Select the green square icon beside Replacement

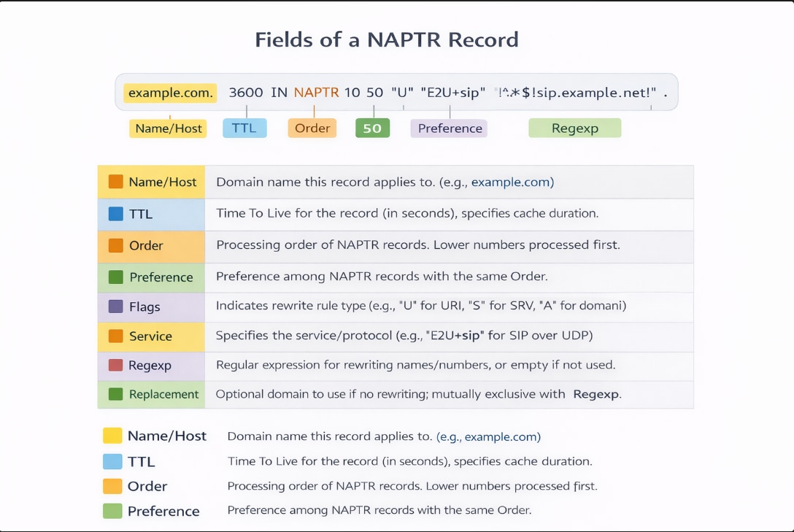(x=115, y=394)
